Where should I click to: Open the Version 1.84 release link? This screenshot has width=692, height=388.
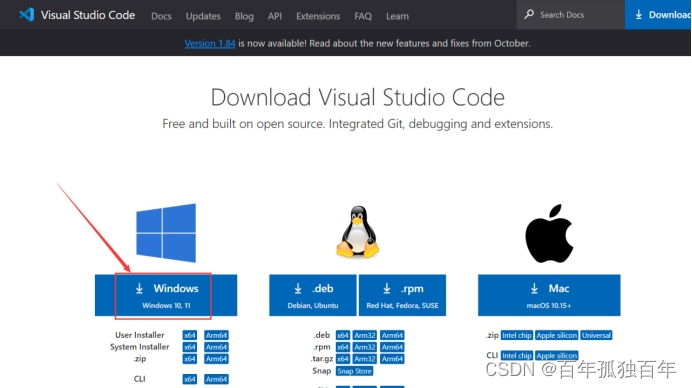tap(210, 43)
